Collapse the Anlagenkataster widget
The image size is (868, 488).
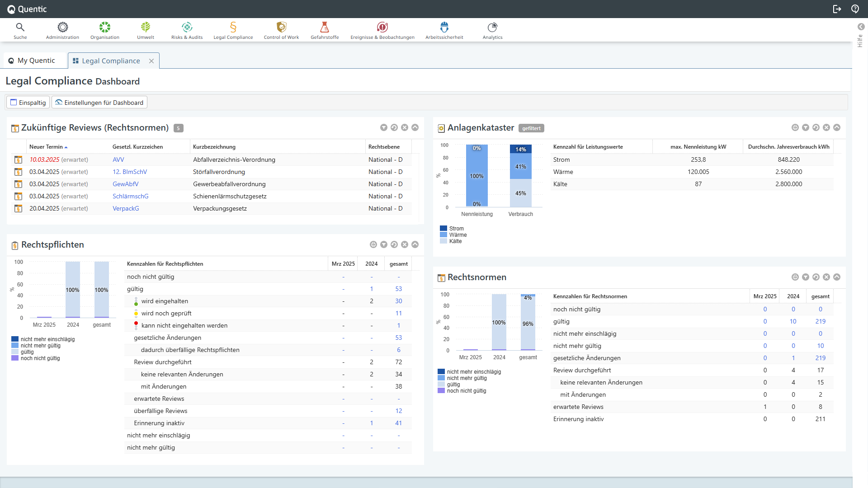click(x=837, y=127)
